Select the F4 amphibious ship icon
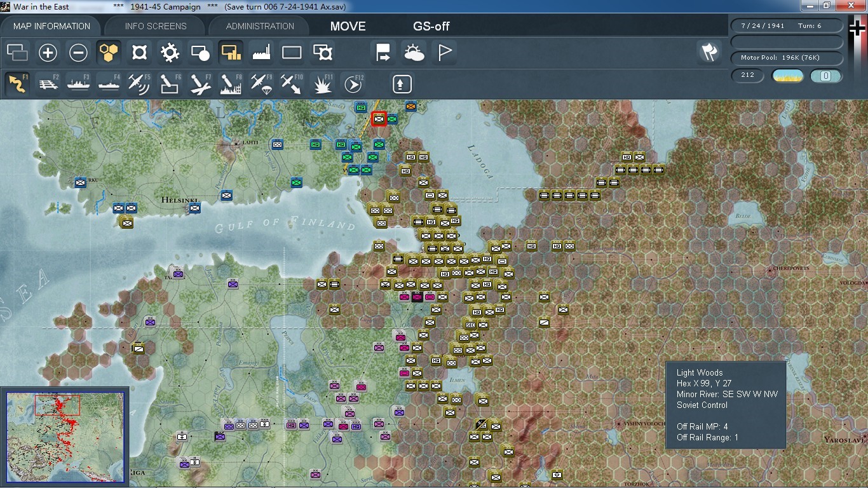This screenshot has width=868, height=488. tap(109, 84)
